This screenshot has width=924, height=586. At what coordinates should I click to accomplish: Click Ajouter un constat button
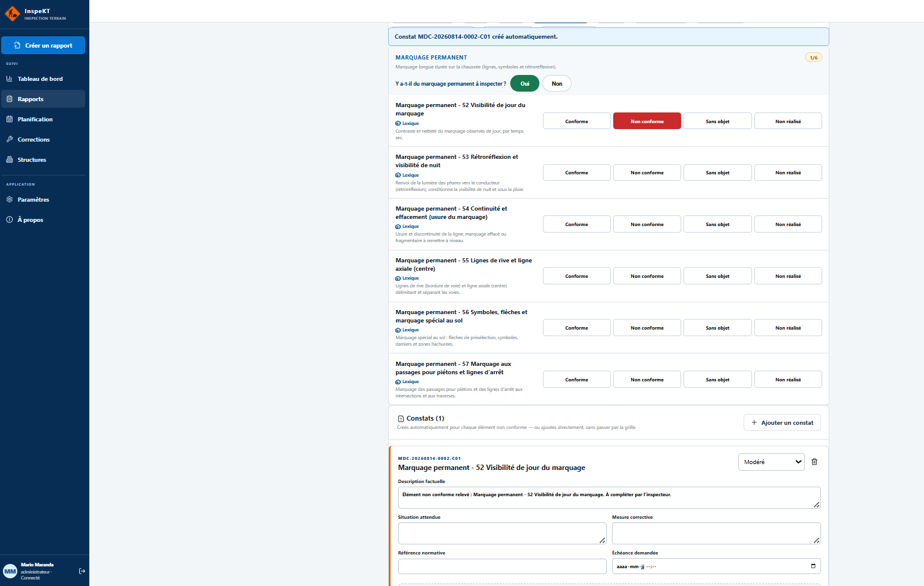coord(782,422)
